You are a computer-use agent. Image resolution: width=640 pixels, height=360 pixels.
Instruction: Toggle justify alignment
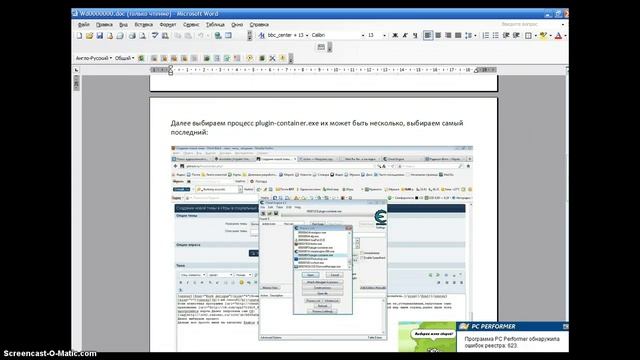458,36
